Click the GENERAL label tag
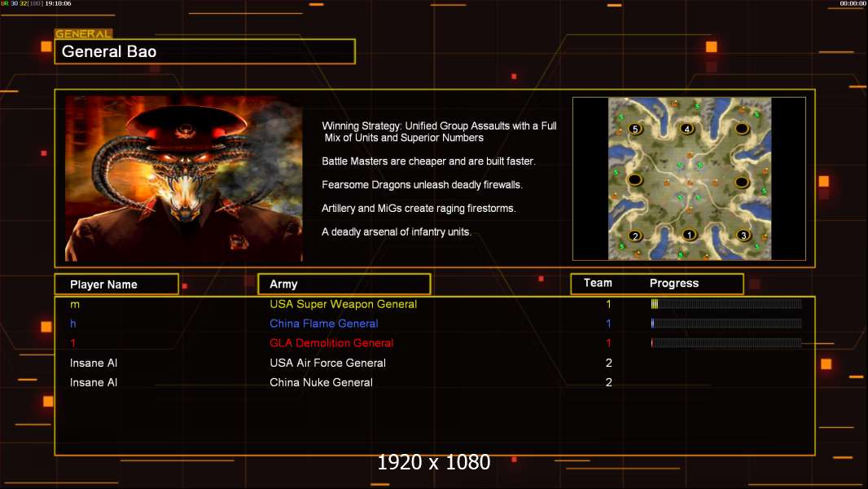 coord(84,33)
